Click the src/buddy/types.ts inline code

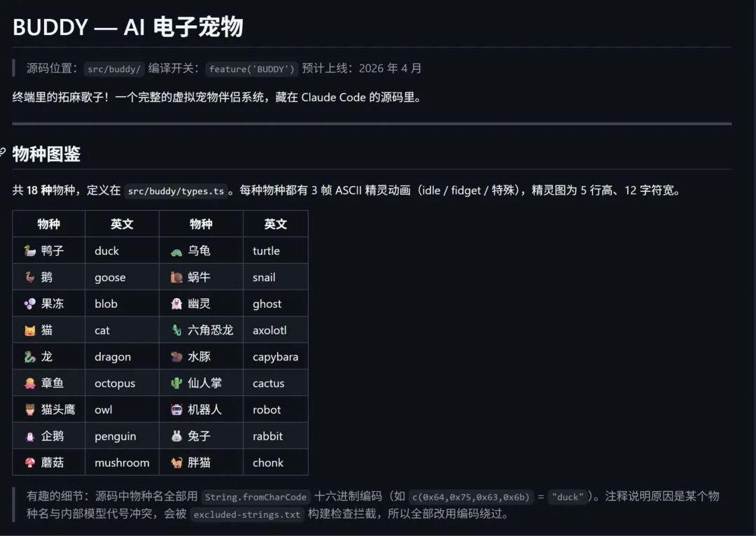(176, 191)
